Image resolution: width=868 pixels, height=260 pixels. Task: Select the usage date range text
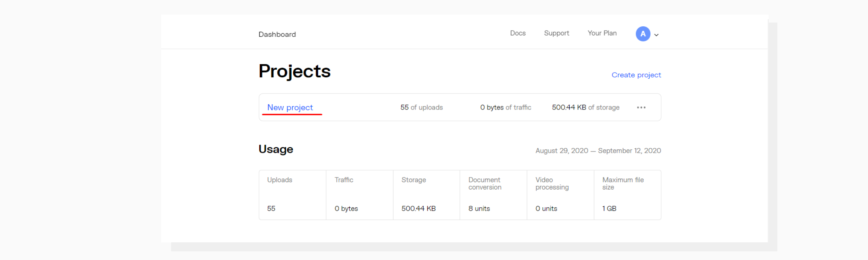[x=598, y=150]
